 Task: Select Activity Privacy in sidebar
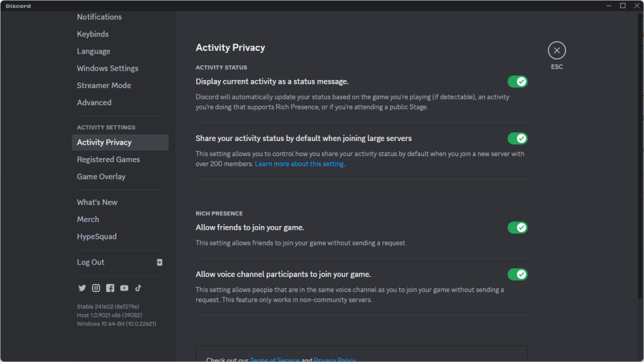(120, 142)
